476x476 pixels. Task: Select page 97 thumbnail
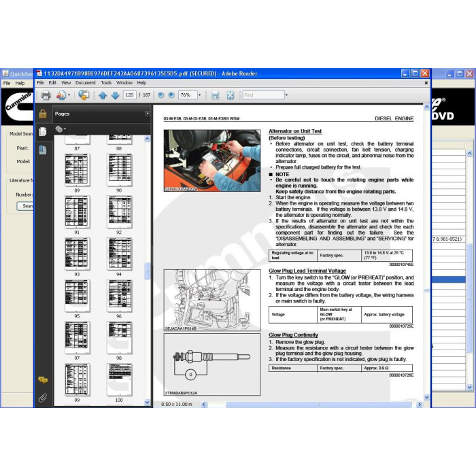[x=77, y=337]
